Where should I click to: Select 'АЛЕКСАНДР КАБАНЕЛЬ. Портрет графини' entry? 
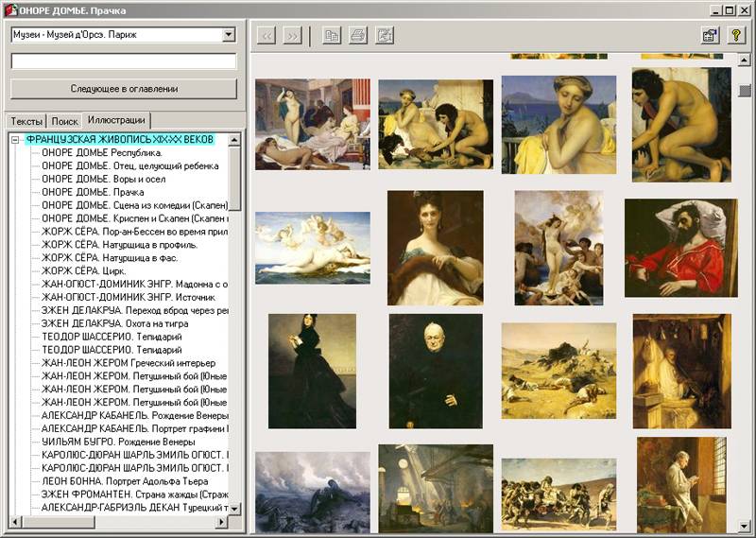click(x=134, y=428)
